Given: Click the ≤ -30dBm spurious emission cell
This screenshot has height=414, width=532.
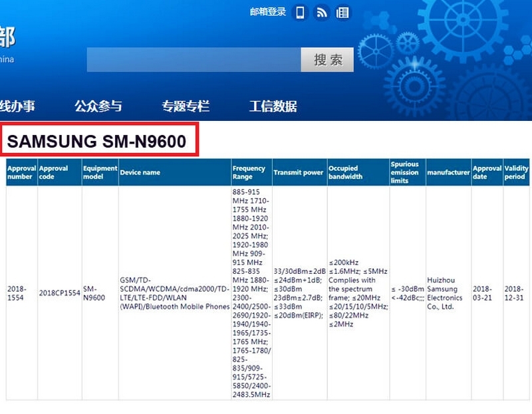Looking at the screenshot, I should click(408, 293).
